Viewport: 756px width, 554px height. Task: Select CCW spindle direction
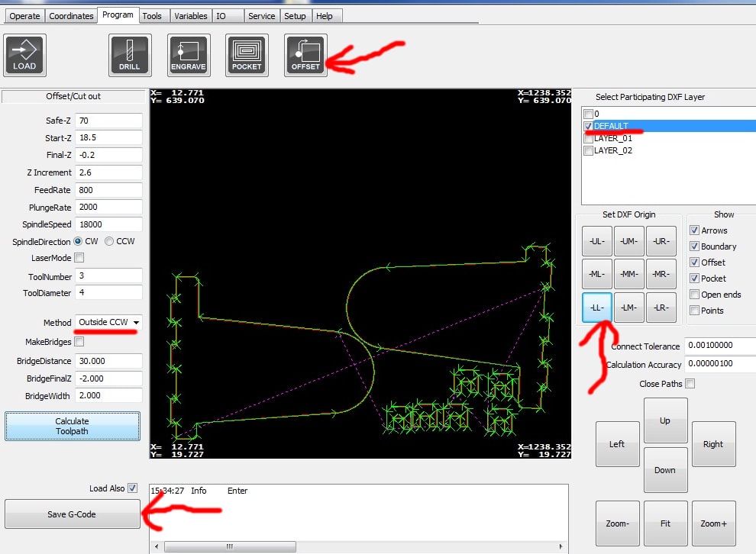109,241
